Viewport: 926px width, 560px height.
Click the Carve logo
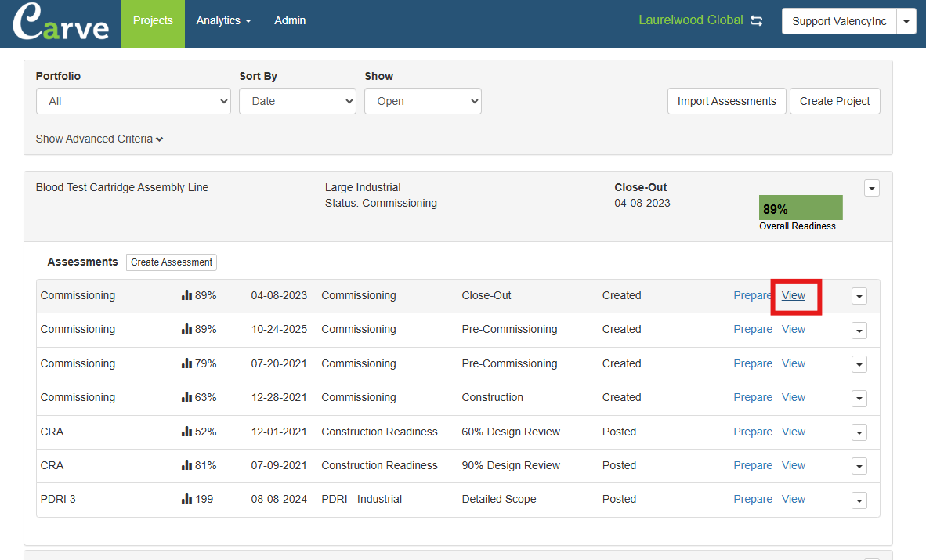click(61, 23)
